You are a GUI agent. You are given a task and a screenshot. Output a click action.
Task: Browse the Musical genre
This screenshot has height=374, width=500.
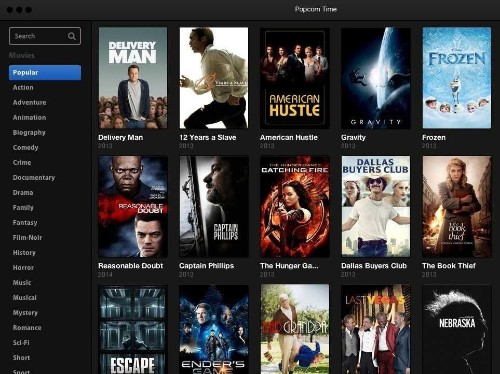coord(25,297)
